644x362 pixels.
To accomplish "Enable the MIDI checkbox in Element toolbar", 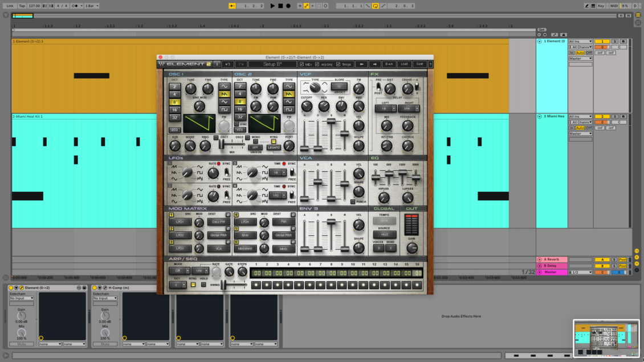I will click(302, 64).
